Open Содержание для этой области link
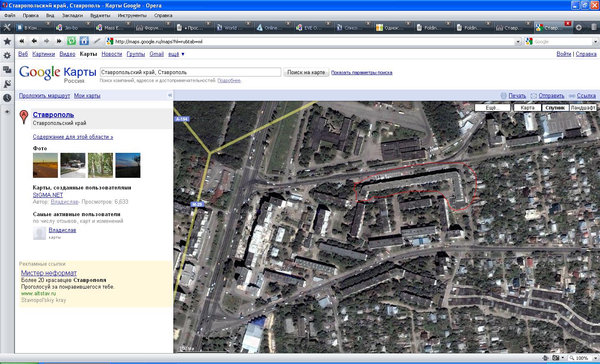 click(x=73, y=137)
